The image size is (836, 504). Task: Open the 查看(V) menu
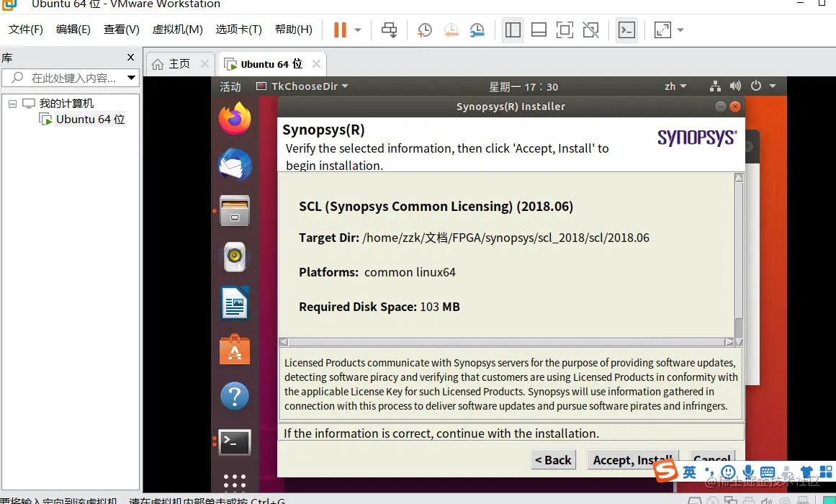(x=122, y=30)
